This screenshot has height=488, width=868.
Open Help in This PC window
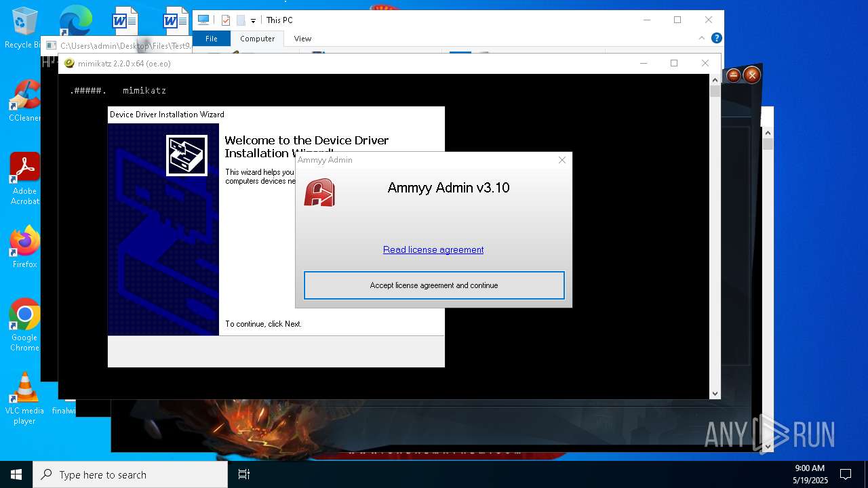pyautogui.click(x=716, y=38)
